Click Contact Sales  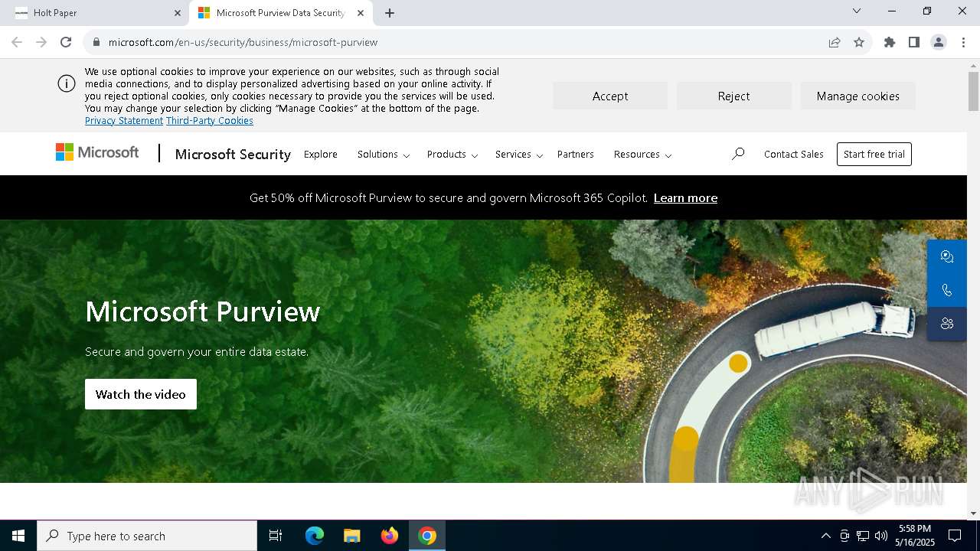click(794, 154)
